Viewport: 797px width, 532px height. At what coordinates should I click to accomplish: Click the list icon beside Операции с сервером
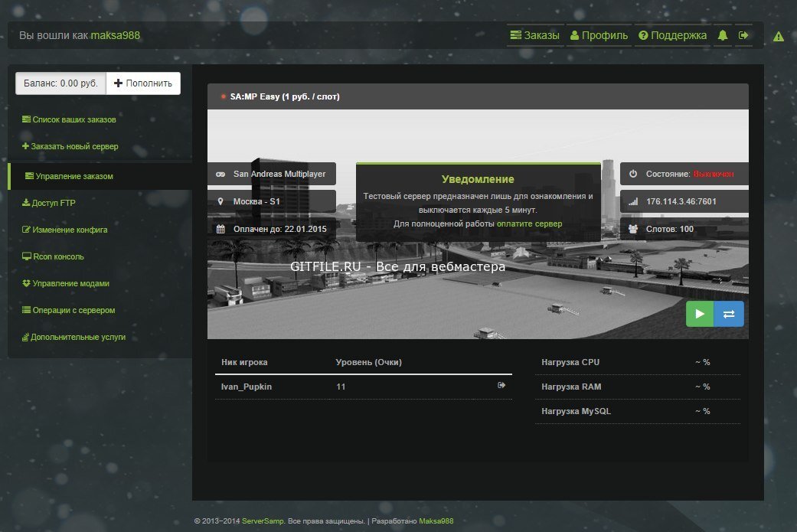26,310
